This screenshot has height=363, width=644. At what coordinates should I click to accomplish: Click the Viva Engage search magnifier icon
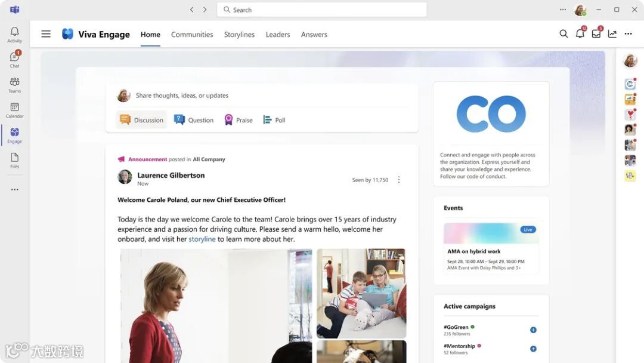point(563,34)
